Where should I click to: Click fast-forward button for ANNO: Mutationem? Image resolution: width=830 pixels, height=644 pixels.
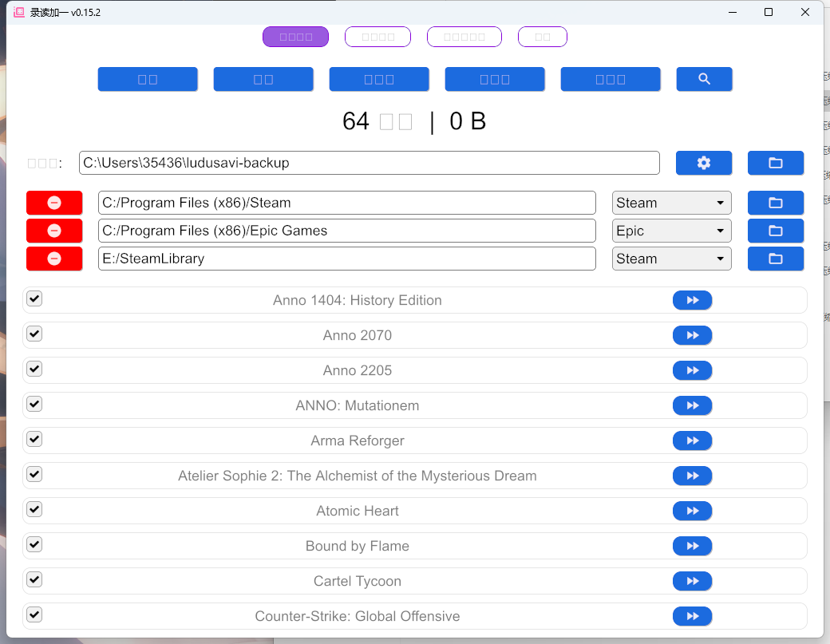(x=693, y=405)
